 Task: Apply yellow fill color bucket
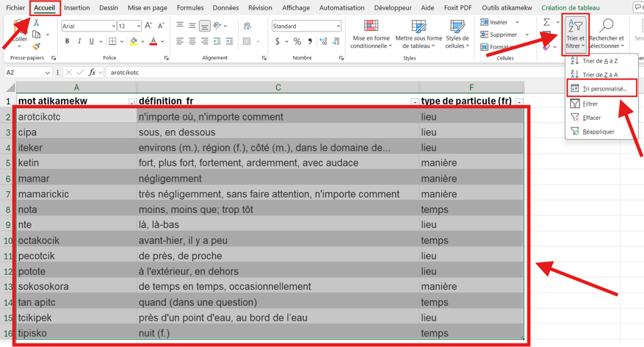click(134, 41)
